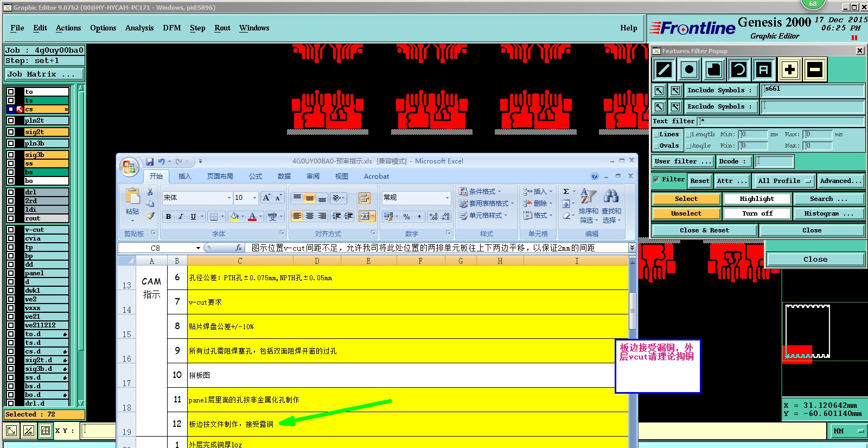Screen dimensions: 868x448
Task: Open the font size dropdown
Action: [254, 198]
